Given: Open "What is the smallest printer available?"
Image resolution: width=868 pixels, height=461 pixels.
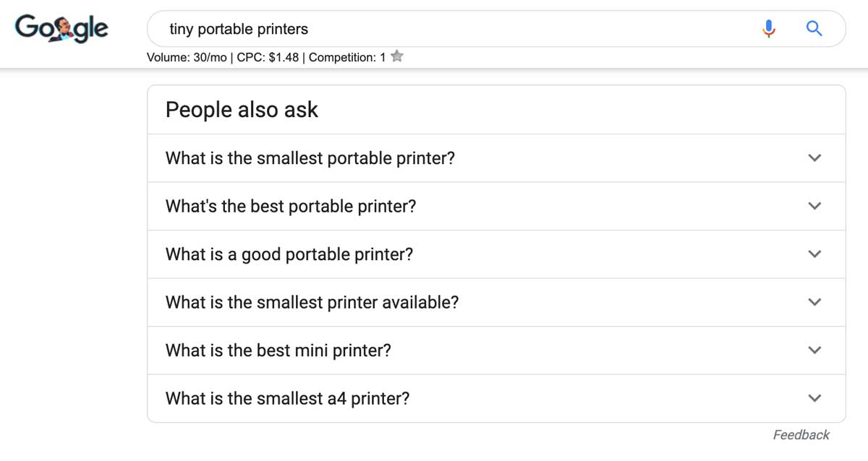Looking at the screenshot, I should pos(496,302).
